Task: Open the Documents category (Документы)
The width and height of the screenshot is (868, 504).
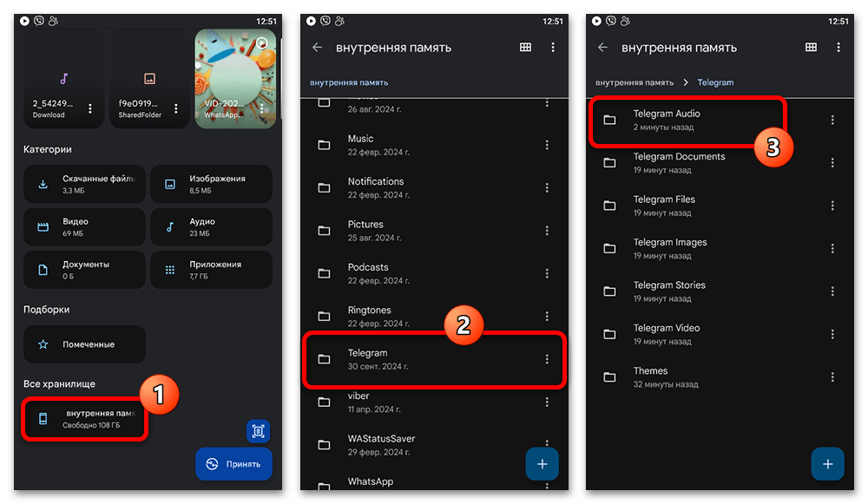Action: click(x=84, y=270)
